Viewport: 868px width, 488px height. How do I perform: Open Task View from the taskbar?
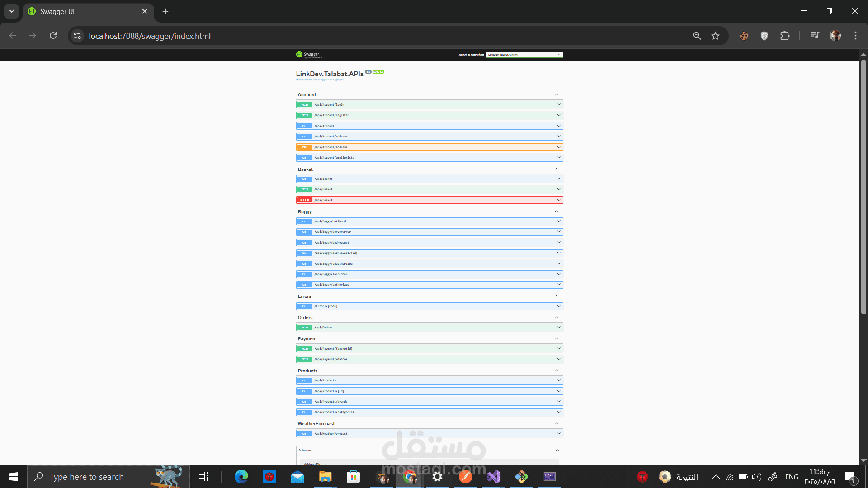pyautogui.click(x=203, y=477)
